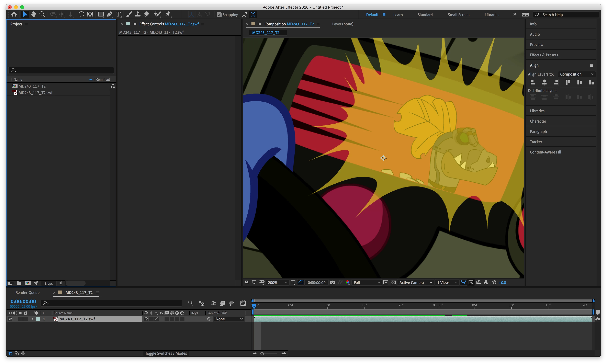Toggle transparency grid in viewer
Viewport: 607px width, 364px height.
pos(393,283)
